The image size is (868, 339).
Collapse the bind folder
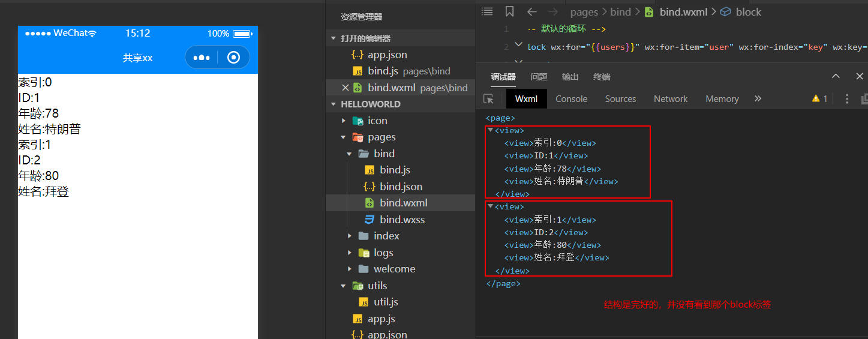click(x=350, y=154)
